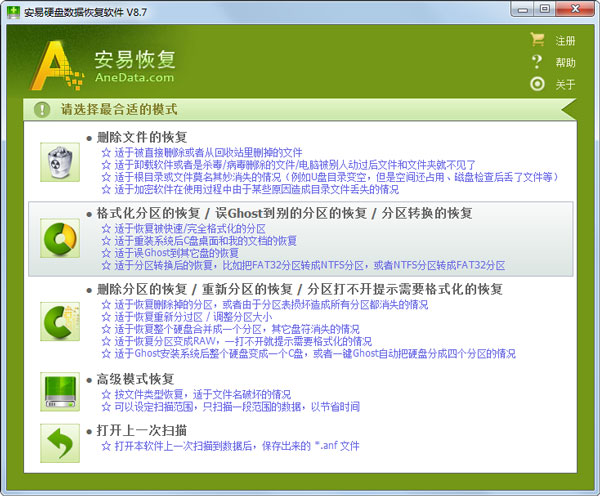The height and width of the screenshot is (496, 600).
Task: Minimize the 安易硬盘数据恢复软件 window
Action: [x=523, y=9]
